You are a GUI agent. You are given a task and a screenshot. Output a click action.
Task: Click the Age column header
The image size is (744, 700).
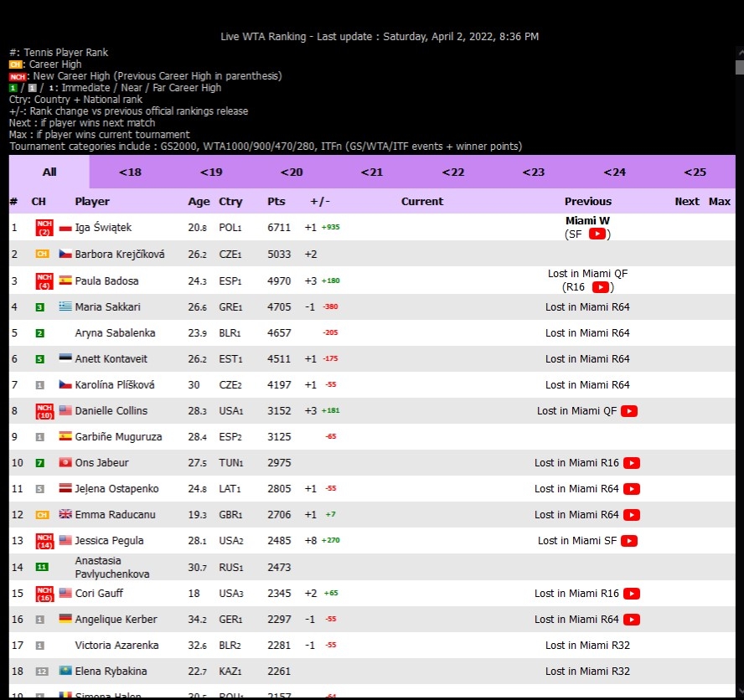coord(199,202)
